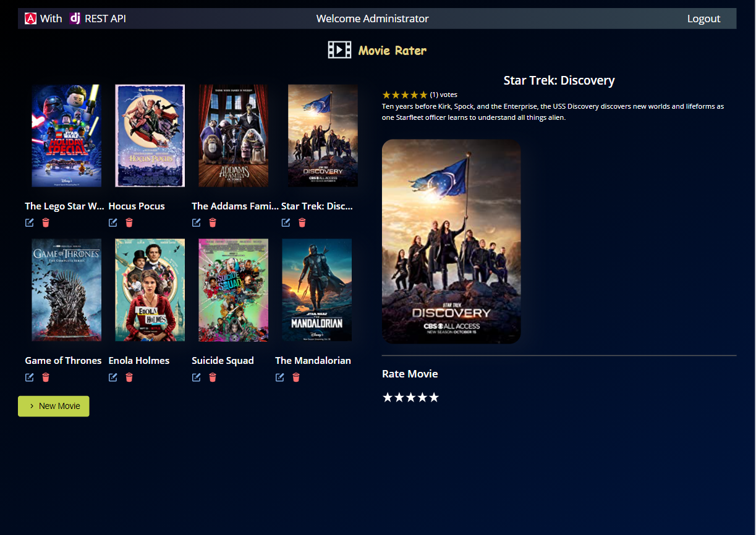Edit The Lego Star Wars movie entry
Screen dimensions: 756x535
(x=29, y=222)
